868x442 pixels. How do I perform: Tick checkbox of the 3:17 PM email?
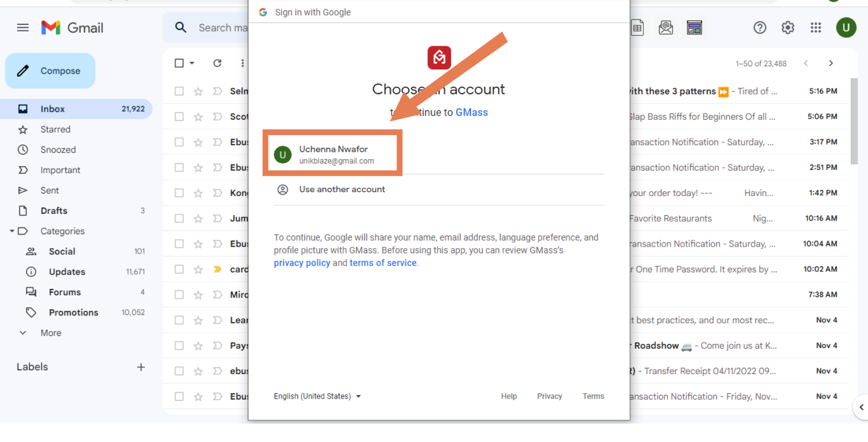pos(179,142)
